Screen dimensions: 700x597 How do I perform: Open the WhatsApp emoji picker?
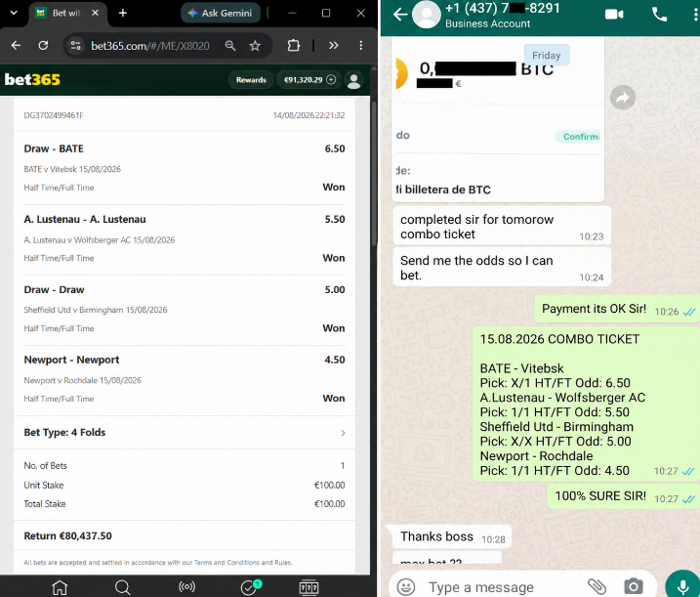406,586
